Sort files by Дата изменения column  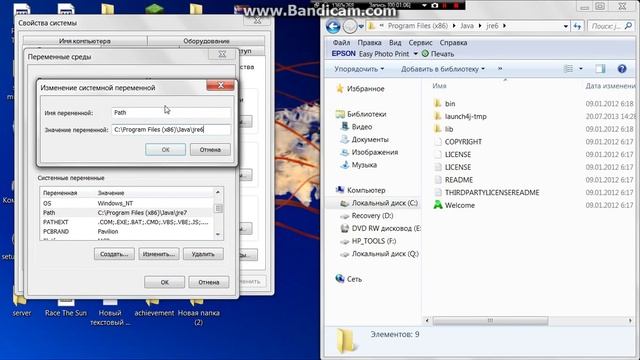pyautogui.click(x=611, y=86)
